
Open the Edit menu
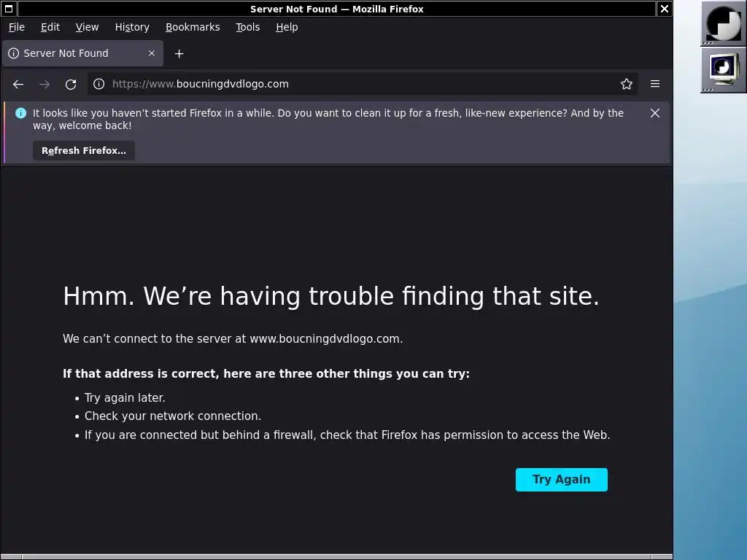coord(50,27)
